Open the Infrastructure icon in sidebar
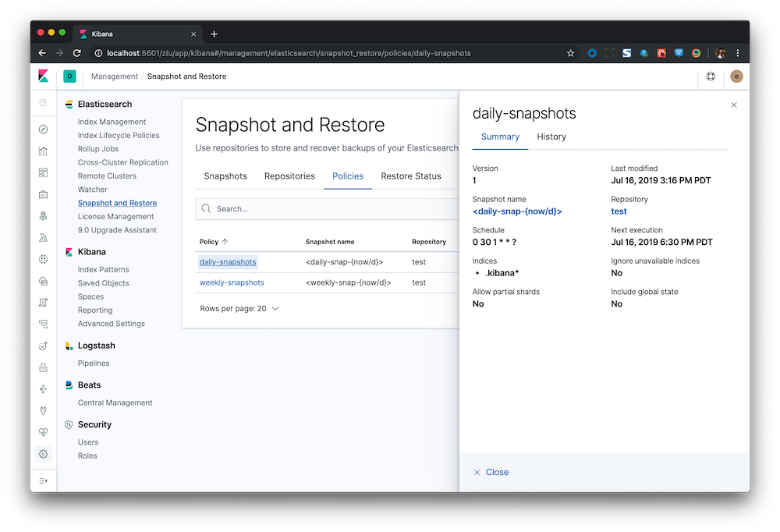This screenshot has width=780, height=532. point(43,281)
